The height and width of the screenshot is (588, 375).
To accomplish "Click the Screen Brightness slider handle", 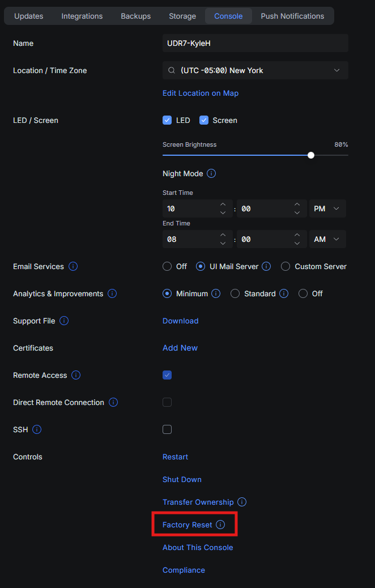I will pyautogui.click(x=311, y=155).
